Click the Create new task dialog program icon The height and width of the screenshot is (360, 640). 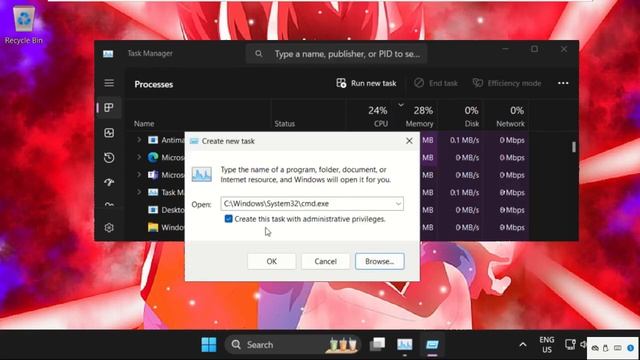pyautogui.click(x=202, y=174)
